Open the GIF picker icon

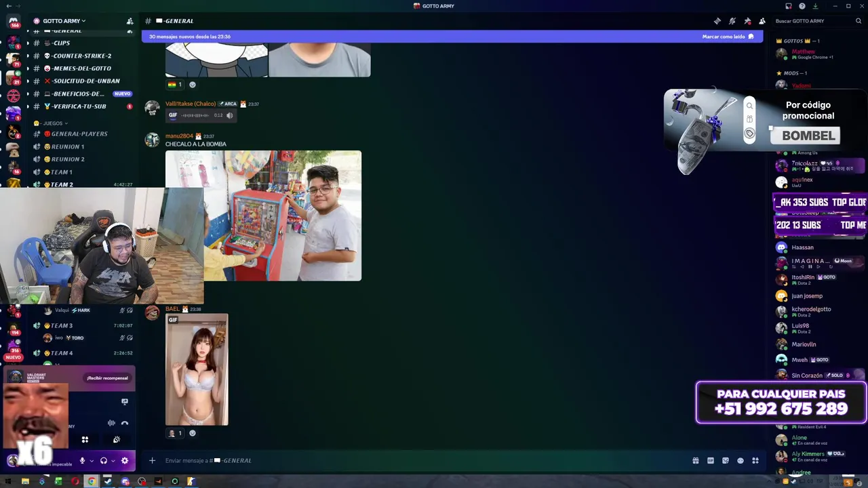[x=711, y=460]
